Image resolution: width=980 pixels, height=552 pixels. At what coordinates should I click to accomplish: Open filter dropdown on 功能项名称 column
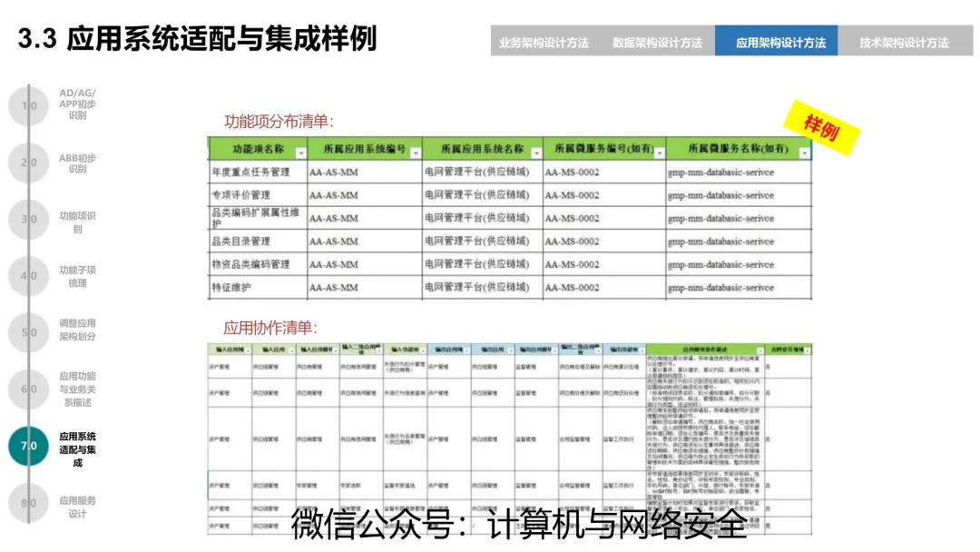[x=300, y=153]
